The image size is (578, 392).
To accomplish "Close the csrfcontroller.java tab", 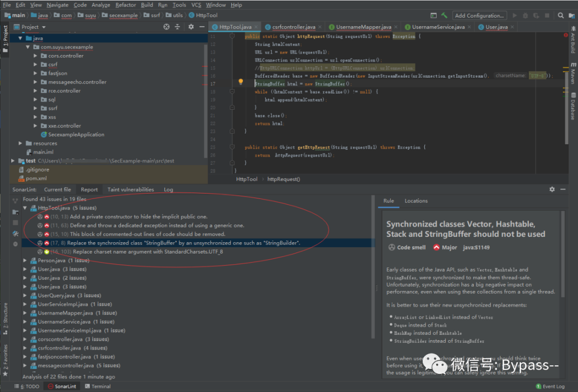I will pyautogui.click(x=320, y=27).
